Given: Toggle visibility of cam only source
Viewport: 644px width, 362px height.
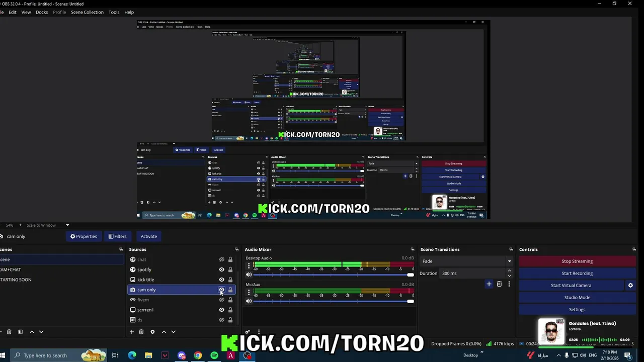Looking at the screenshot, I should pos(221,290).
